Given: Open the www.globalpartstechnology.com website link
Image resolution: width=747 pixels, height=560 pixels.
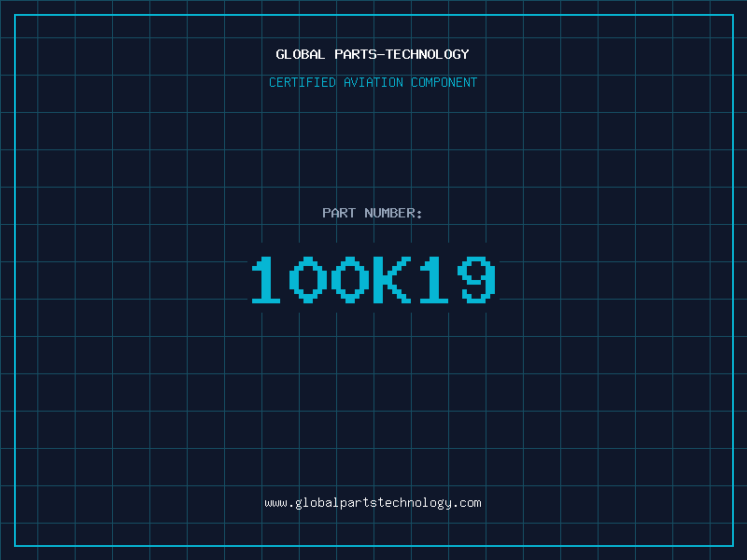Looking at the screenshot, I should point(373,502).
